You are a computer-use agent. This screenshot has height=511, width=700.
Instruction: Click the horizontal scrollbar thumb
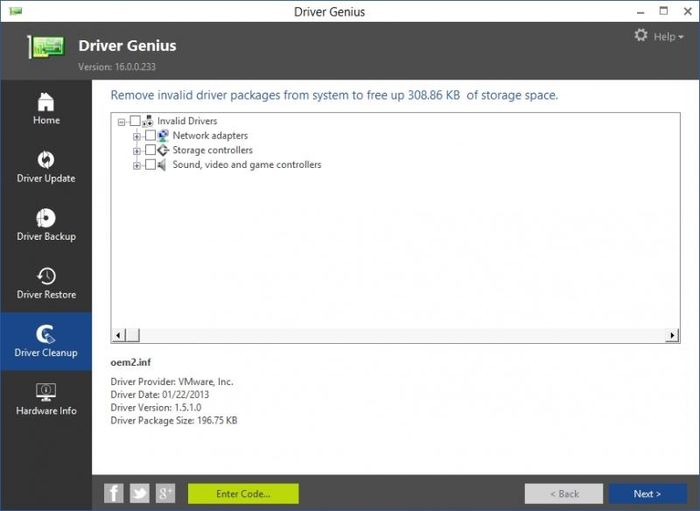[132, 335]
